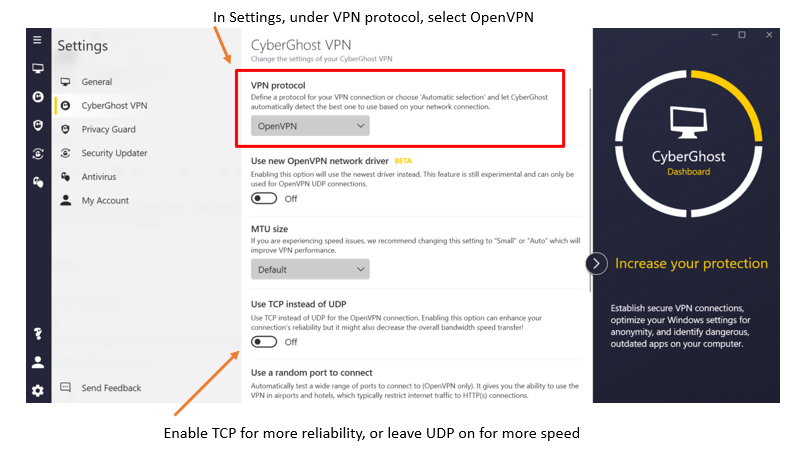Click the round chevron arrow beside dashboard
805x454 pixels.
tap(597, 264)
